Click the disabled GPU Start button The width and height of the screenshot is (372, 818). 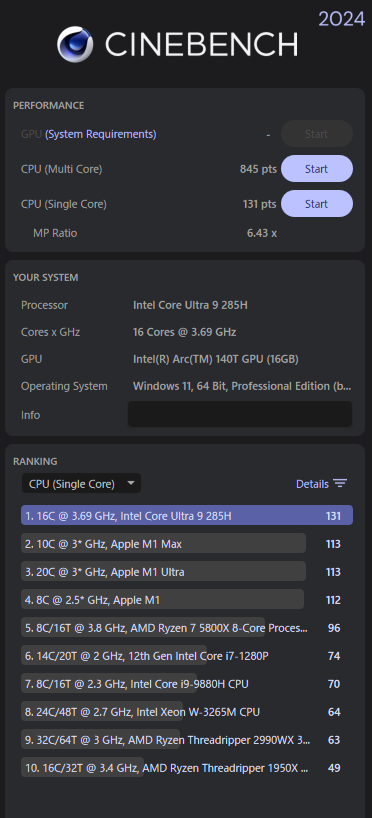(x=317, y=134)
